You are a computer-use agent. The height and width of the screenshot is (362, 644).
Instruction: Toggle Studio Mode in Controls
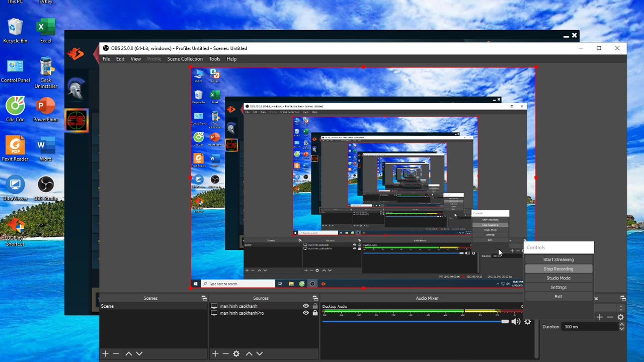tap(558, 278)
